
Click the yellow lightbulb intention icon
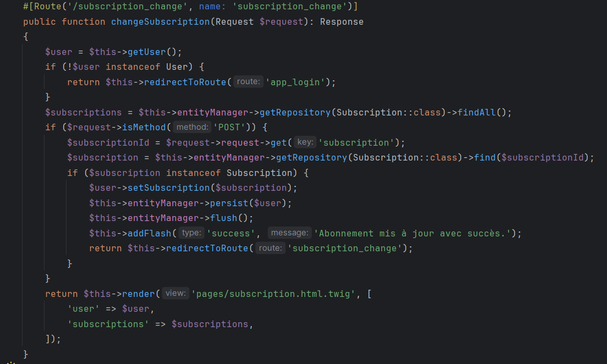10,362
